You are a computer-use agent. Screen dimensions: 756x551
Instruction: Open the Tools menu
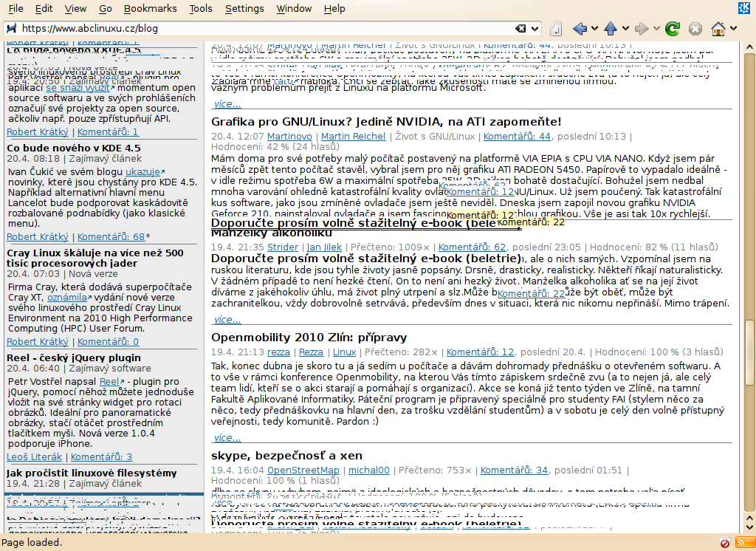(201, 8)
